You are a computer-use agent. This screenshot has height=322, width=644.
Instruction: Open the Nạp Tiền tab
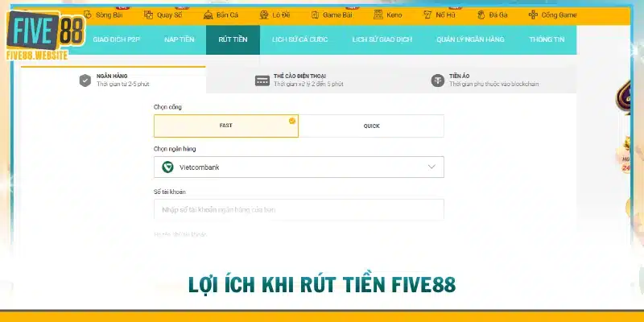tap(179, 39)
